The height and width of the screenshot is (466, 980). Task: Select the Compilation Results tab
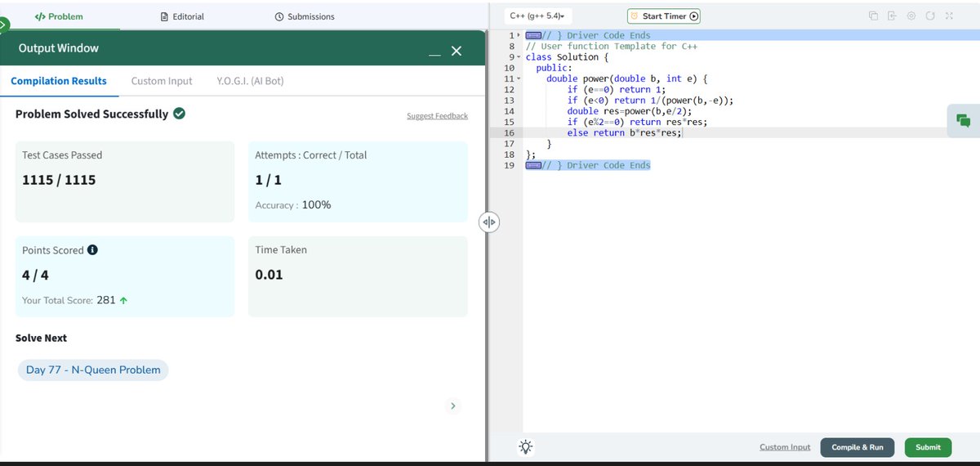[59, 81]
